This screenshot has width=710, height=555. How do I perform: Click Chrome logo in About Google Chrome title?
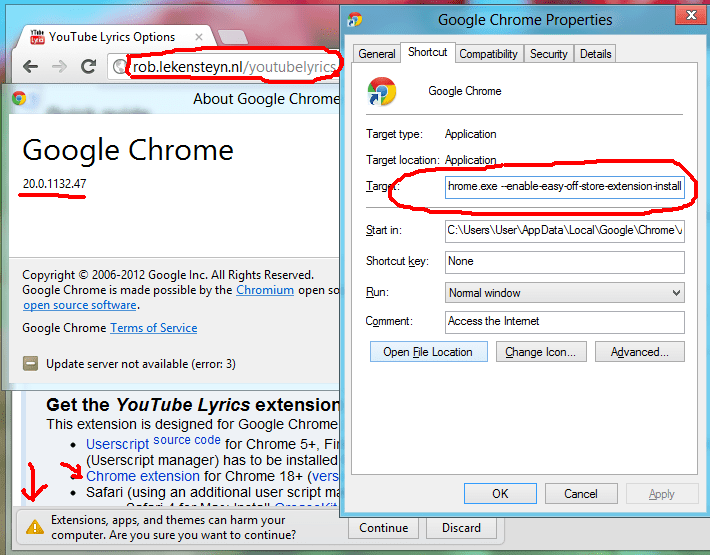pyautogui.click(x=19, y=98)
